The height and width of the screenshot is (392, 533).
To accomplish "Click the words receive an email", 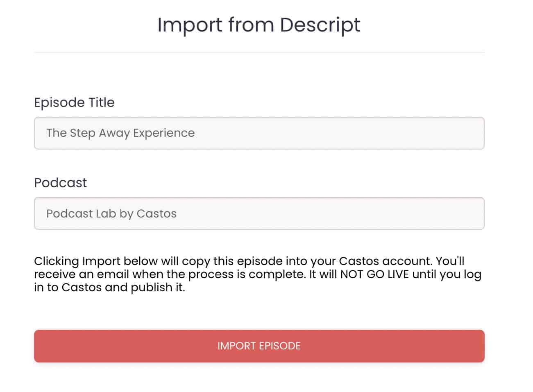I will (x=82, y=274).
